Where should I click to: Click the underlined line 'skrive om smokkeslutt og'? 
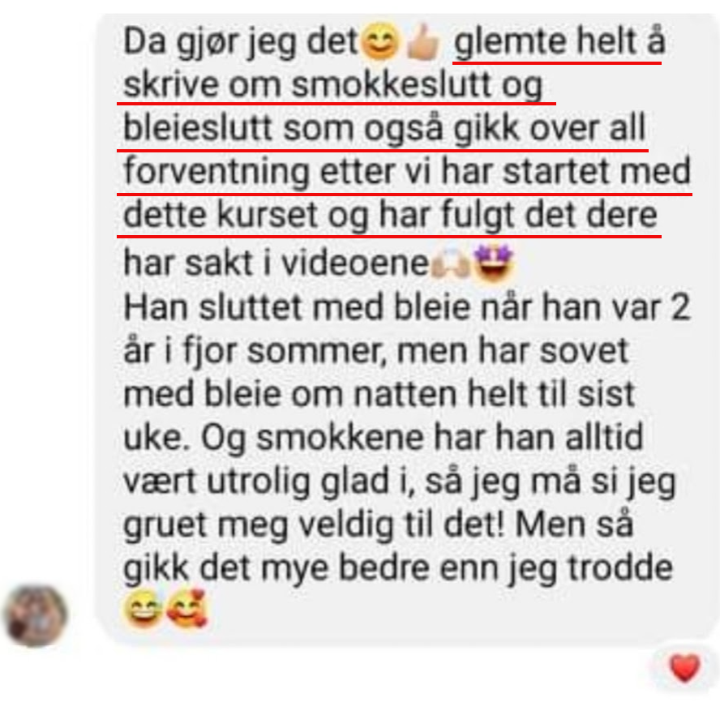click(333, 86)
